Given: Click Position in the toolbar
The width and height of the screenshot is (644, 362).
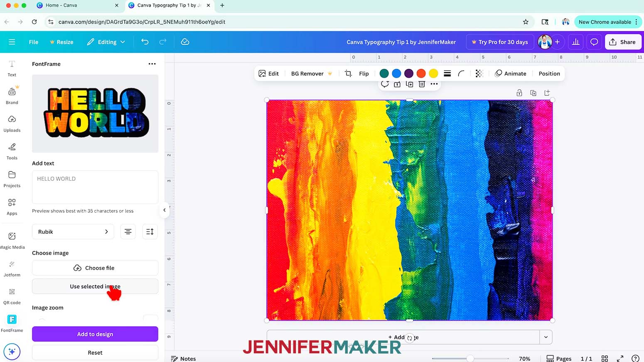Looking at the screenshot, I should tap(549, 73).
